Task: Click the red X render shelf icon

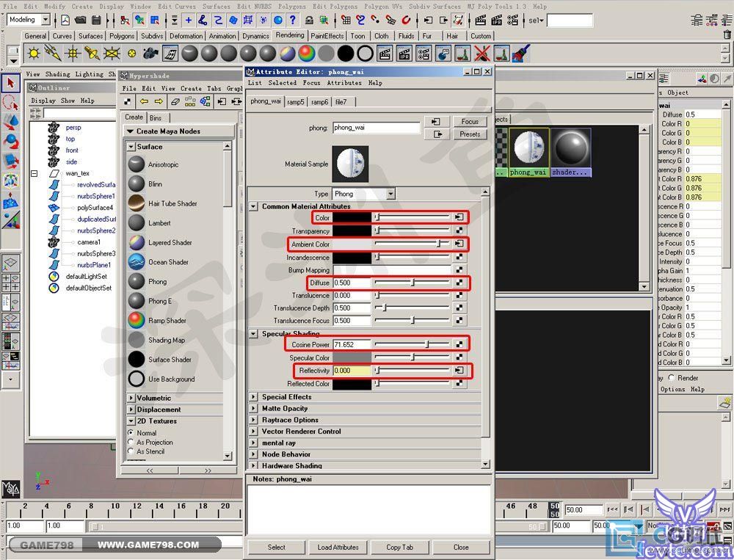Action: click(x=482, y=54)
